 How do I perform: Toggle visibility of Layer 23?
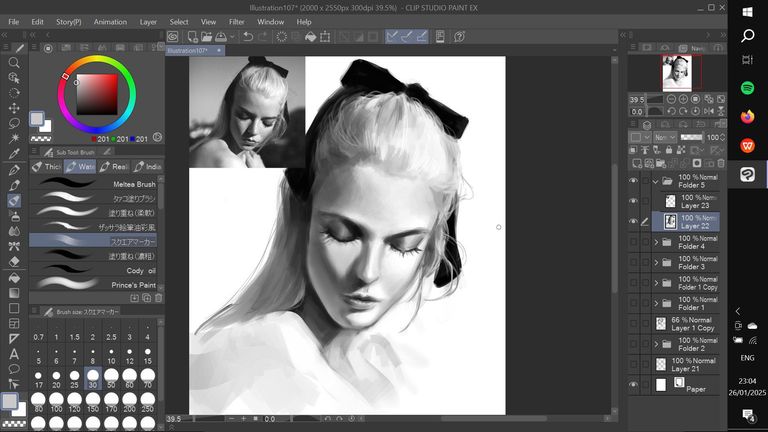coord(633,201)
